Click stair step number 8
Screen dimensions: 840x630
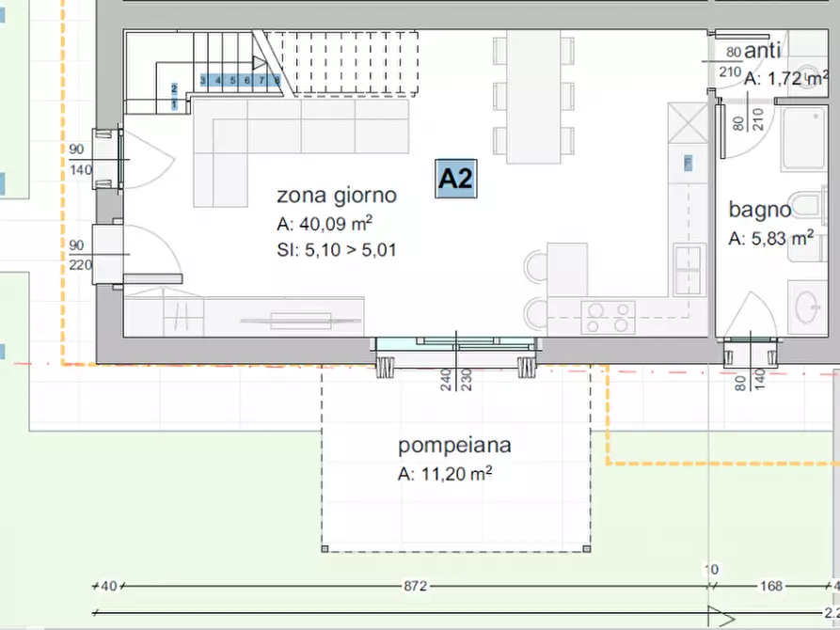[x=277, y=81]
